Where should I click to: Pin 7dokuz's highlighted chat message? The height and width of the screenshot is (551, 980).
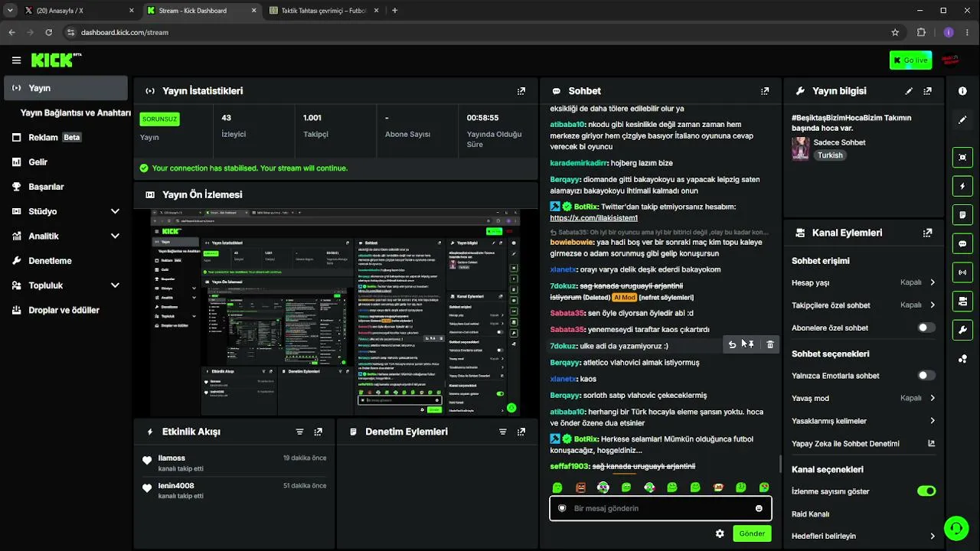pyautogui.click(x=750, y=345)
